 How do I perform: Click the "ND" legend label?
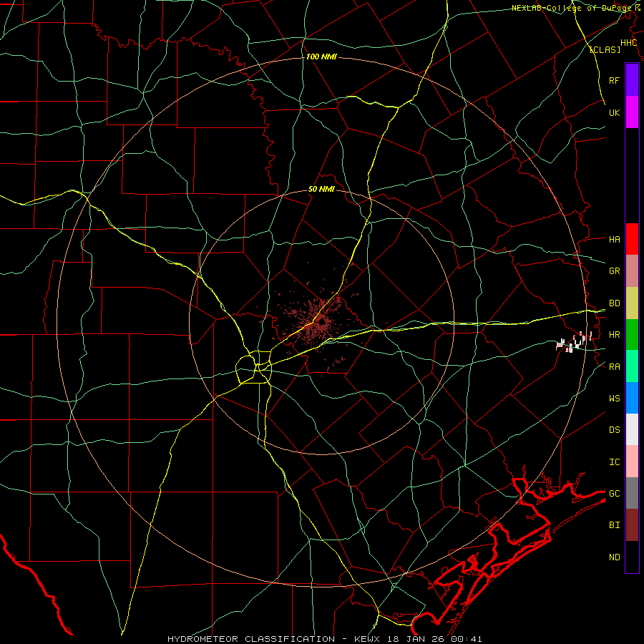615,557
